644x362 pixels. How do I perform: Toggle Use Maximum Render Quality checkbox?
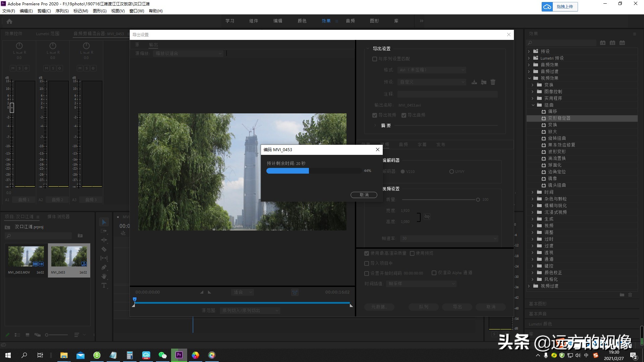[x=367, y=253]
